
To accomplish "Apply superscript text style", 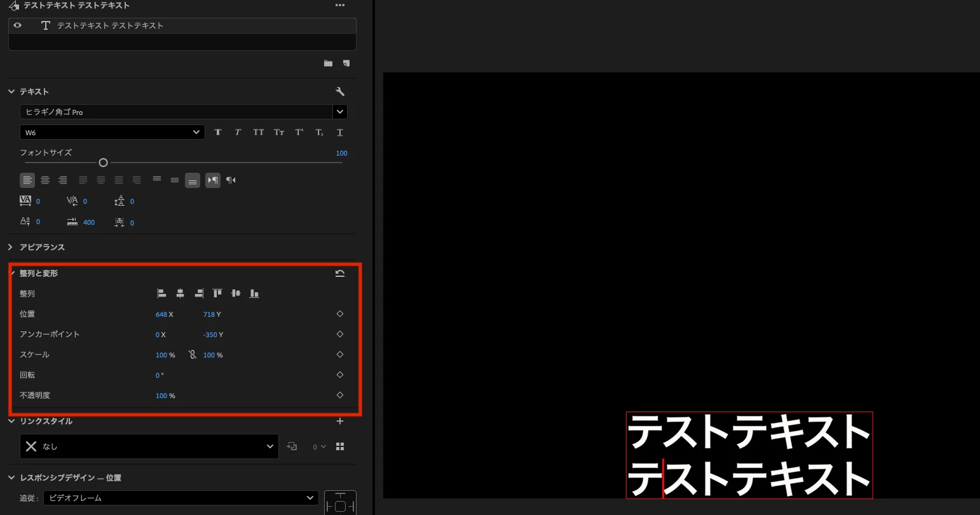I will pyautogui.click(x=299, y=132).
